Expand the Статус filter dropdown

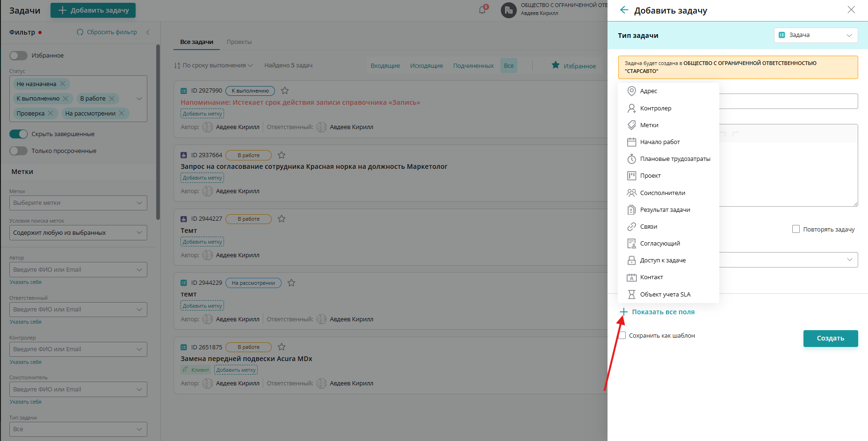click(x=139, y=99)
